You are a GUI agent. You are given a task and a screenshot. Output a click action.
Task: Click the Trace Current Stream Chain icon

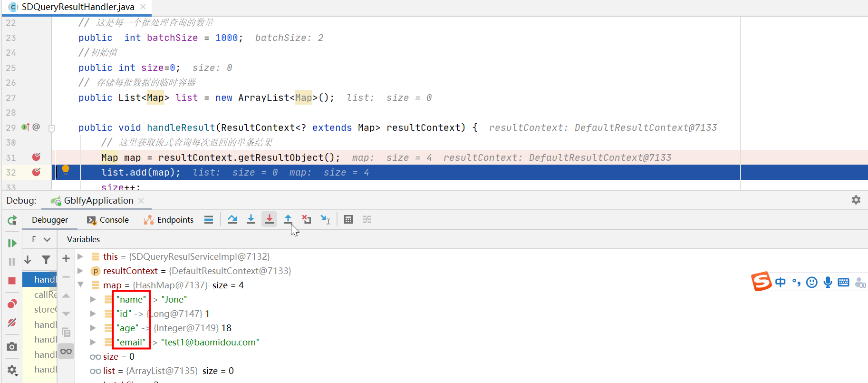click(x=367, y=219)
